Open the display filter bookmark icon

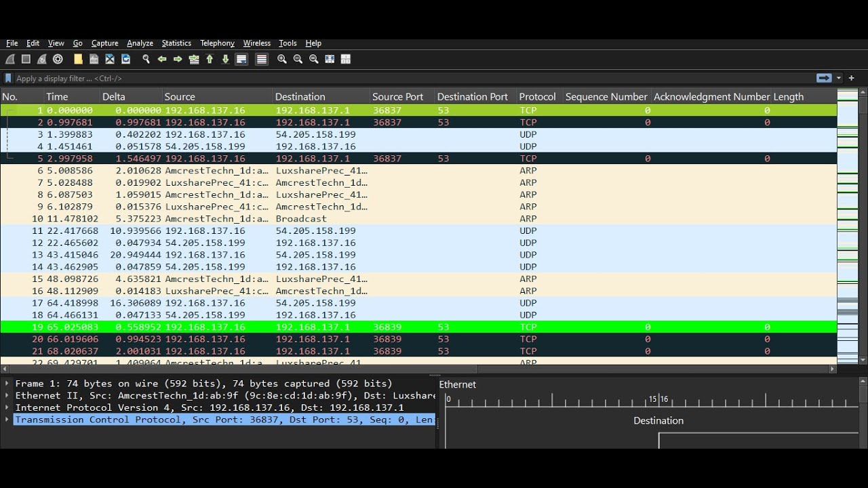click(8, 78)
